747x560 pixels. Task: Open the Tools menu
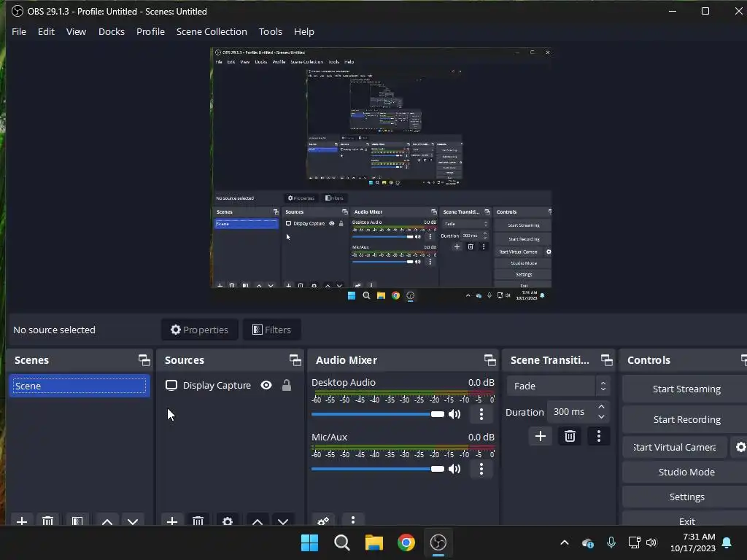pos(271,31)
